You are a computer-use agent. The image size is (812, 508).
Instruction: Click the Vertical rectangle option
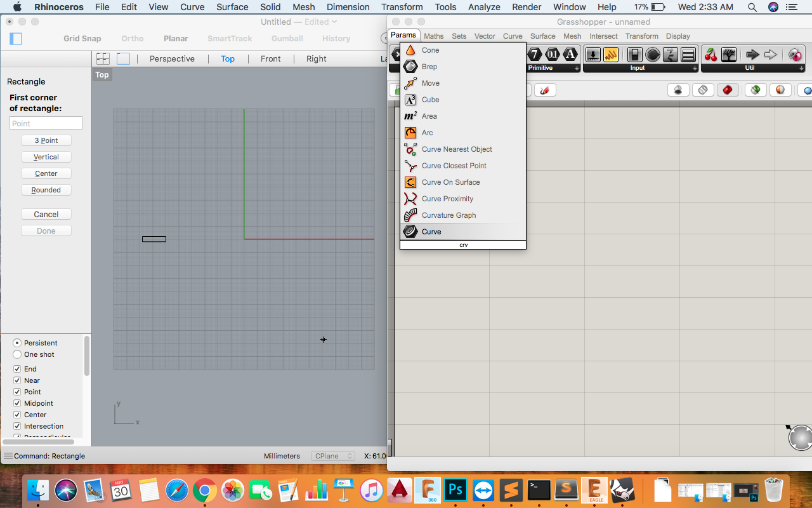(x=46, y=157)
